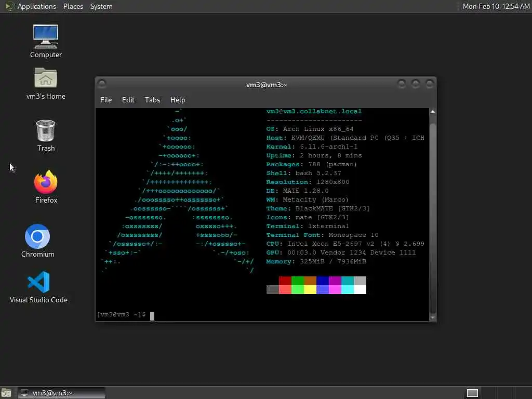Open vm3's Home folder icon
This screenshot has height=399, width=532.
click(x=46, y=84)
